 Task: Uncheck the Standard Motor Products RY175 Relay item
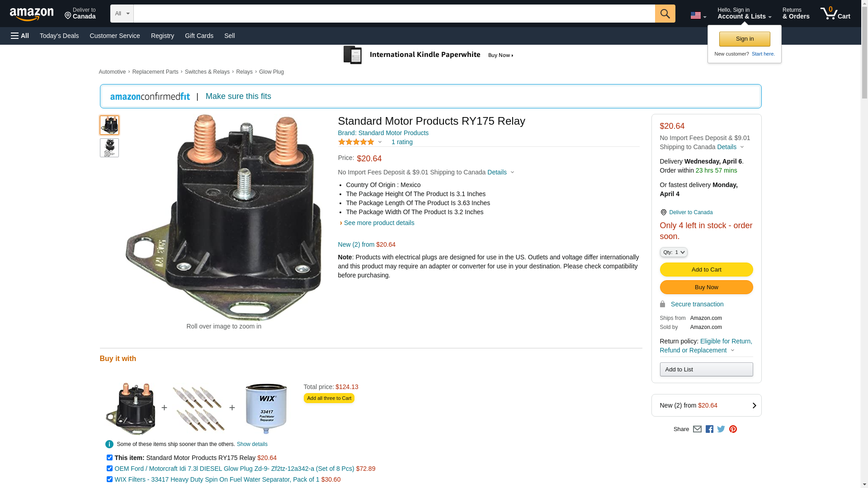109,457
